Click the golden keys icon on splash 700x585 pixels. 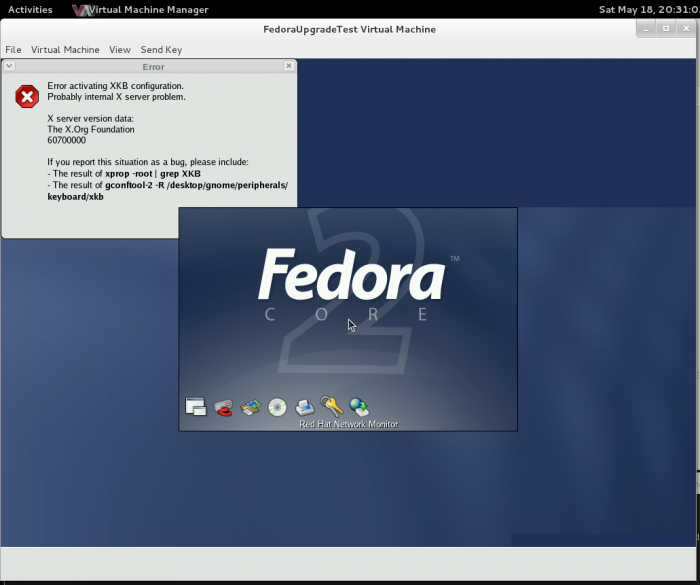tap(332, 406)
